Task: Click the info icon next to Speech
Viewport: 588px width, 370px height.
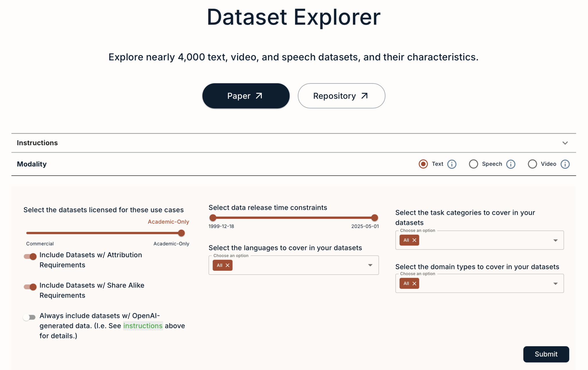Action: 510,164
